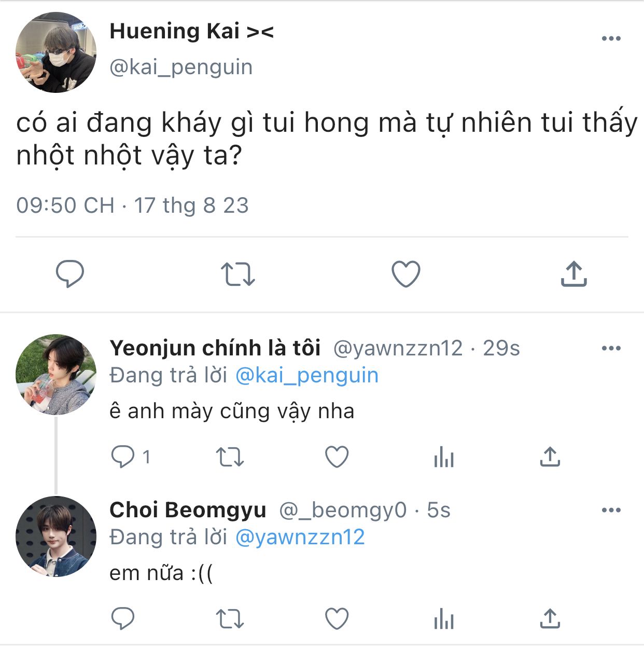644x647 pixels.
Task: Reply to Choi Beomgyu's comment
Action: 123,618
